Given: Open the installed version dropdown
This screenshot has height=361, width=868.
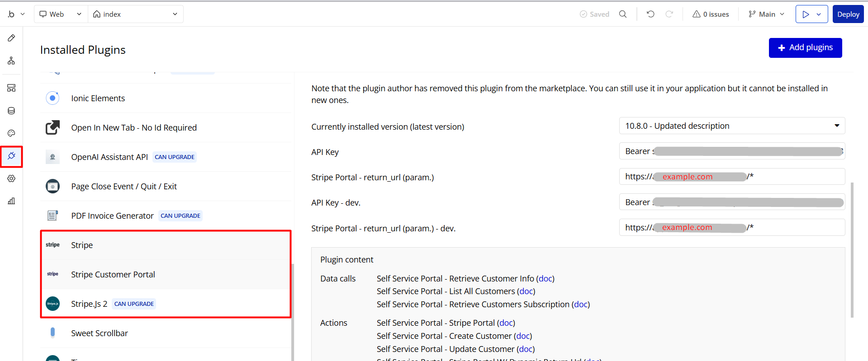Looking at the screenshot, I should (732, 126).
